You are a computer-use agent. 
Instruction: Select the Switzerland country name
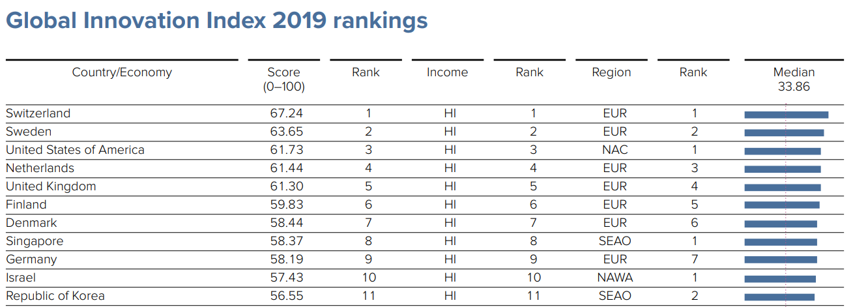pyautogui.click(x=38, y=113)
